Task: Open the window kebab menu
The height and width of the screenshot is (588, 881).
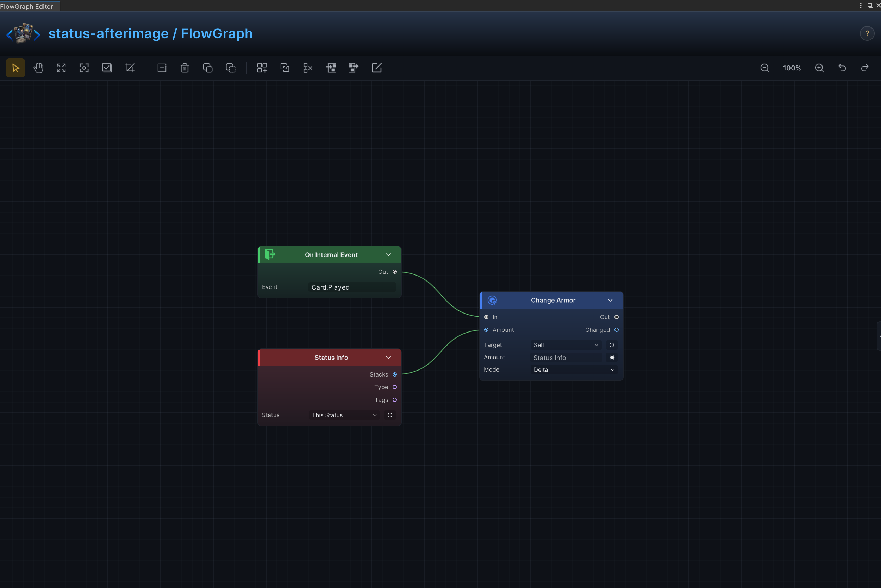Action: tap(861, 5)
